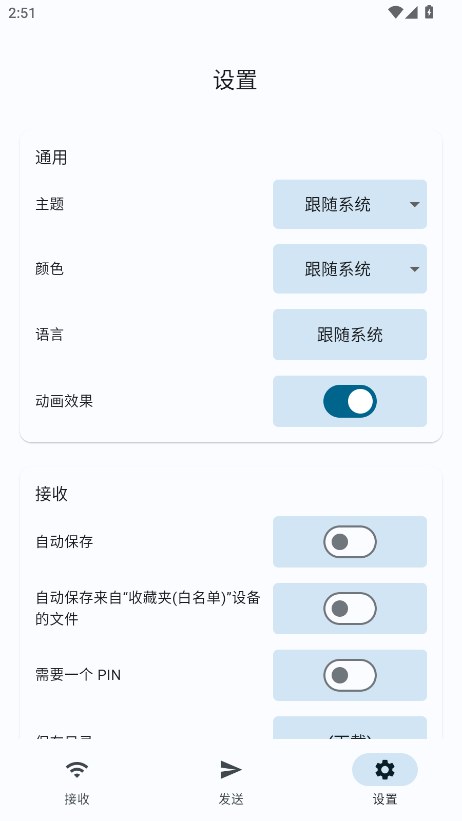The height and width of the screenshot is (821, 462).
Task: Tap the battery icon in status bar
Action: click(x=429, y=12)
